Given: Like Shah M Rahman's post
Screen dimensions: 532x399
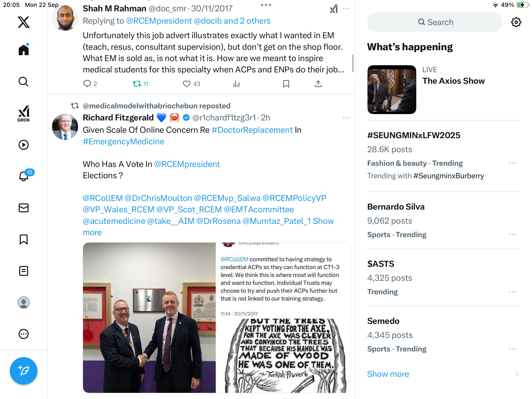Looking at the screenshot, I should point(191,84).
